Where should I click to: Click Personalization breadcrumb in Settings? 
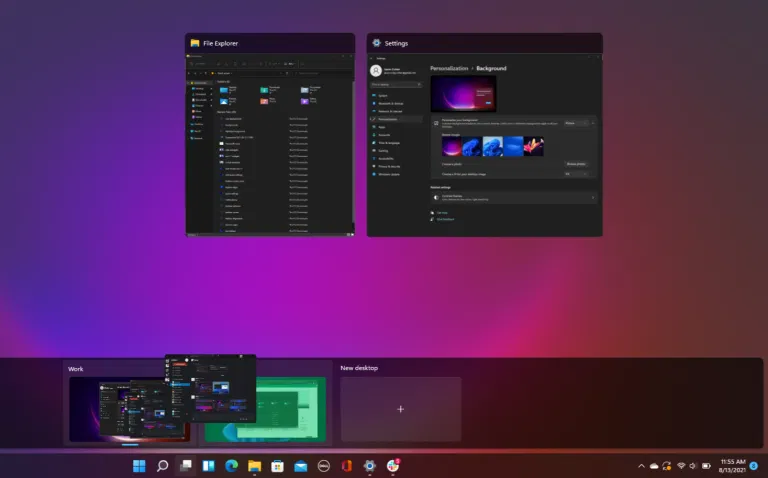pos(449,68)
